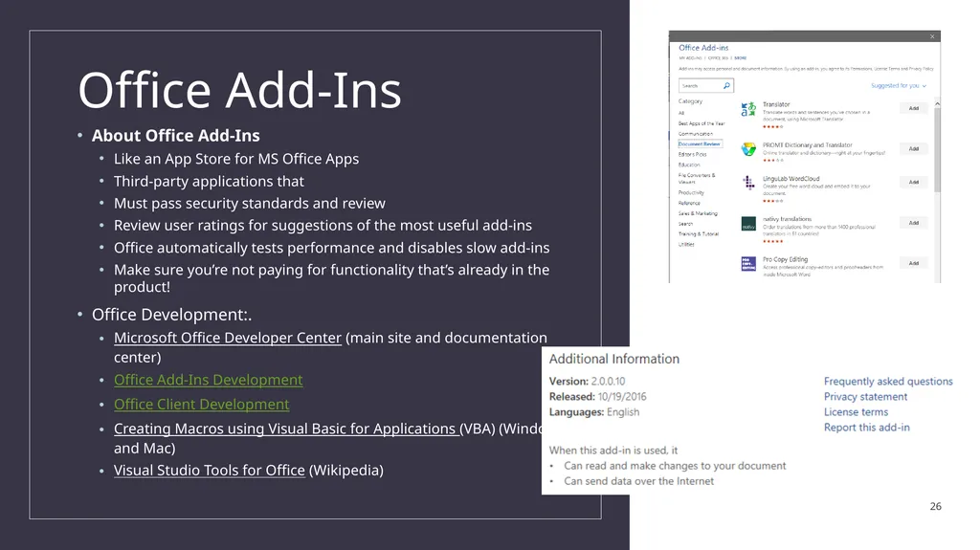Click the Office Development bullet text
The height and width of the screenshot is (550, 980).
[172, 315]
